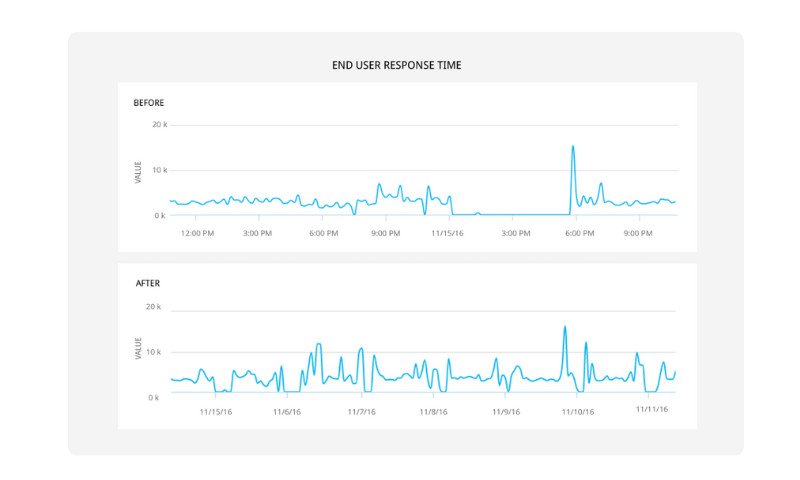The image size is (800, 480).
Task: Click the 12:00 PM tick label
Action: [197, 233]
